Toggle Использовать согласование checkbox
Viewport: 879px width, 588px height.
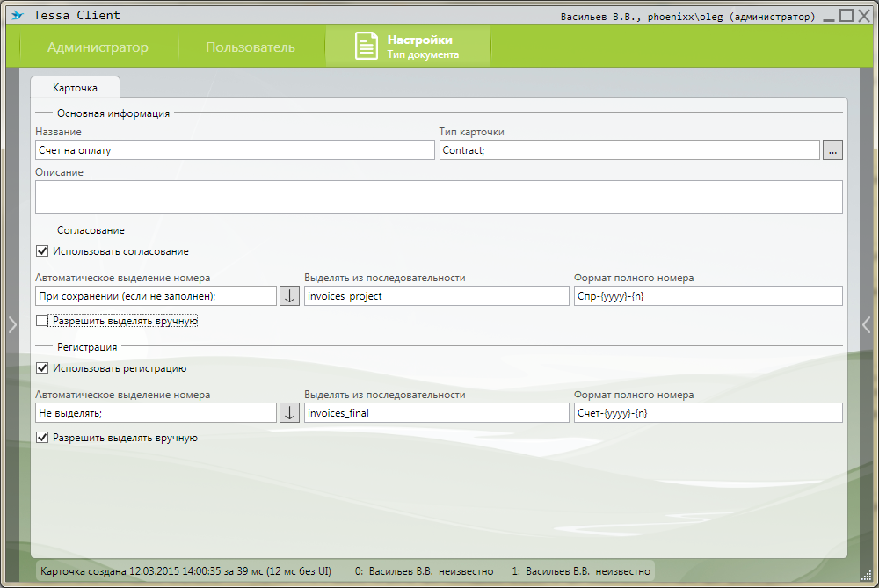pos(42,251)
